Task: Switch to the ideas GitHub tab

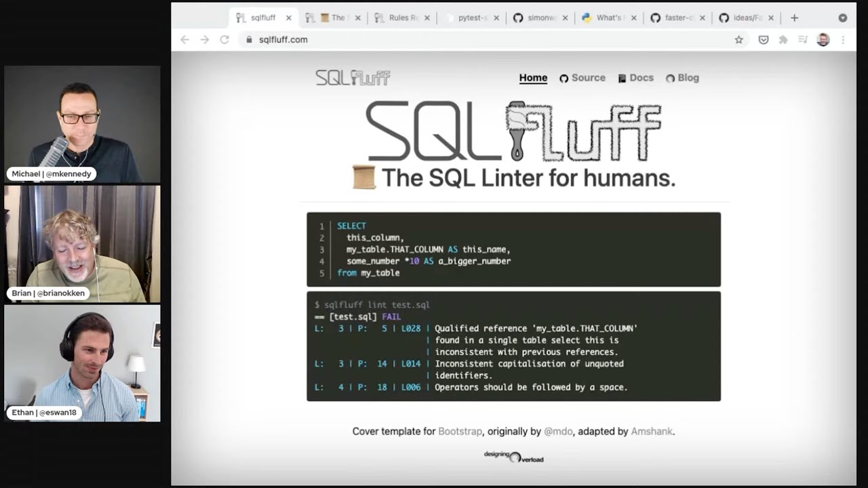Action: [x=747, y=18]
